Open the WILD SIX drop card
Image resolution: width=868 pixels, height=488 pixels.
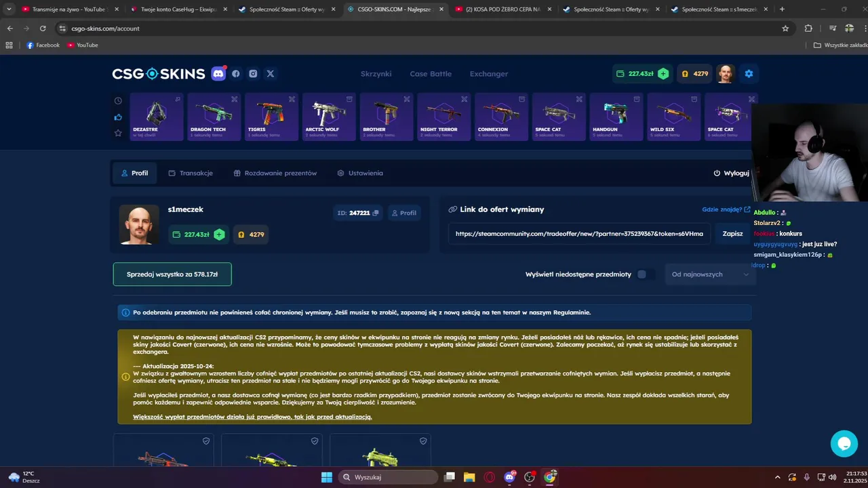click(674, 117)
